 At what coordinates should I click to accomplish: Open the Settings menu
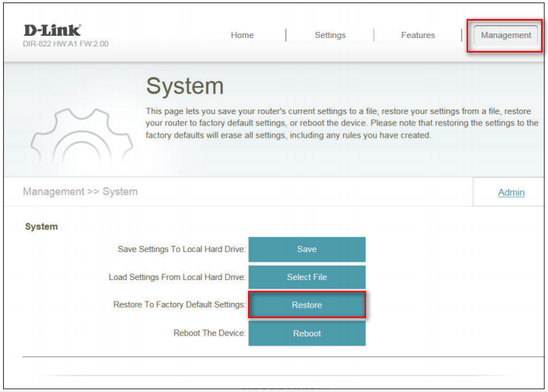330,35
